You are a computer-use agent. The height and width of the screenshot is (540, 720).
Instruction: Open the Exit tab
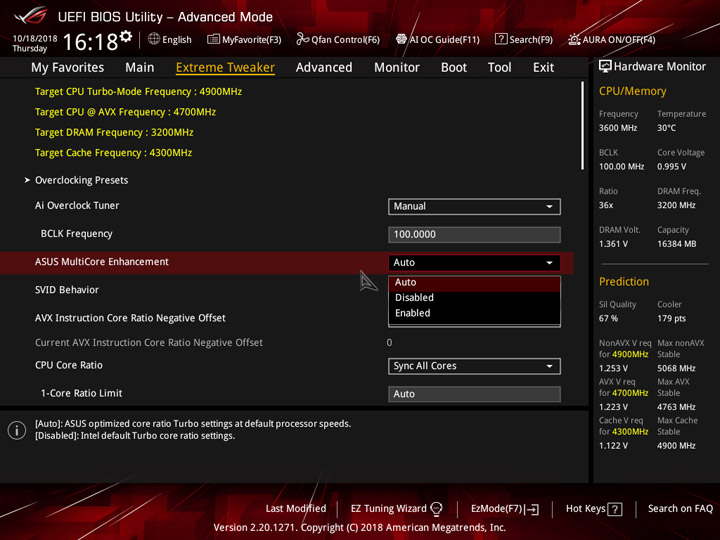(x=543, y=68)
